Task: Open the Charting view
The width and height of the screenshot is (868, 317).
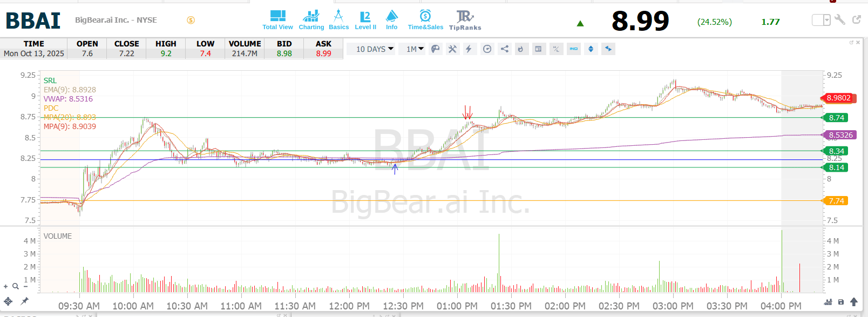Action: coord(311,20)
